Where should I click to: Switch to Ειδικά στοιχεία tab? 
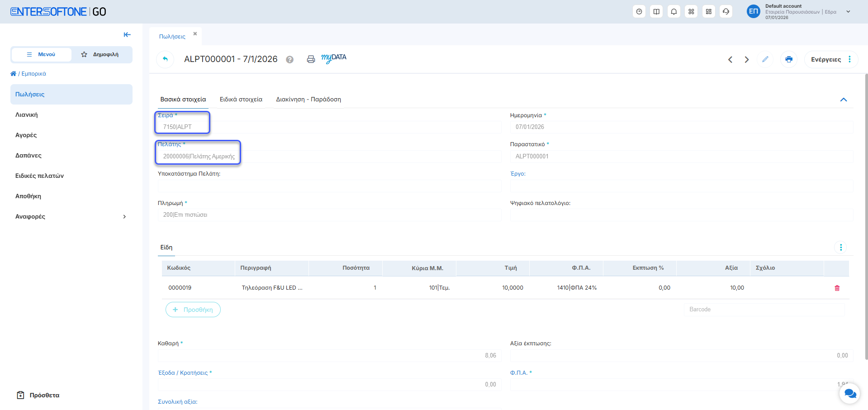(x=241, y=100)
